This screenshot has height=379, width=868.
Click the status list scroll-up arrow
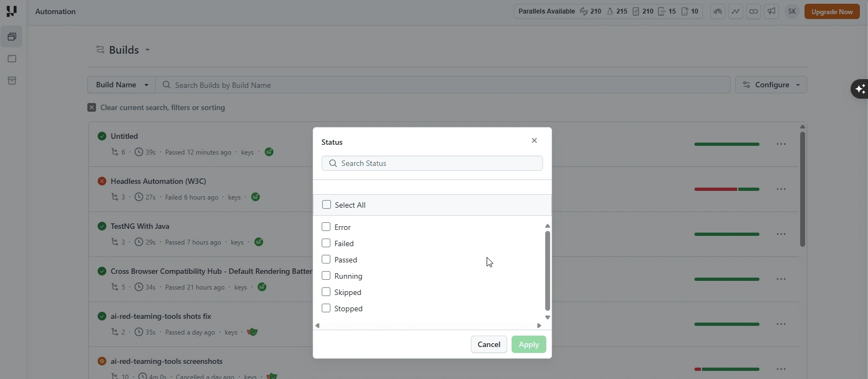(547, 226)
